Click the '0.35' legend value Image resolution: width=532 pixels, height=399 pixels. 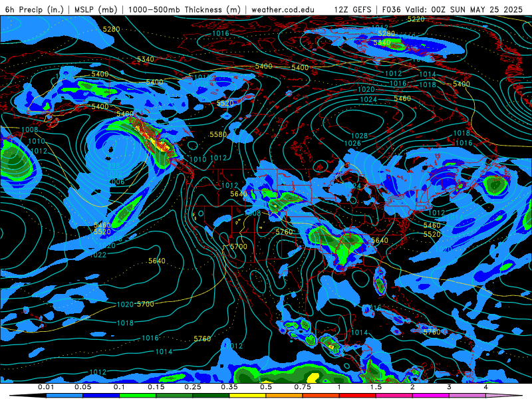(x=229, y=387)
